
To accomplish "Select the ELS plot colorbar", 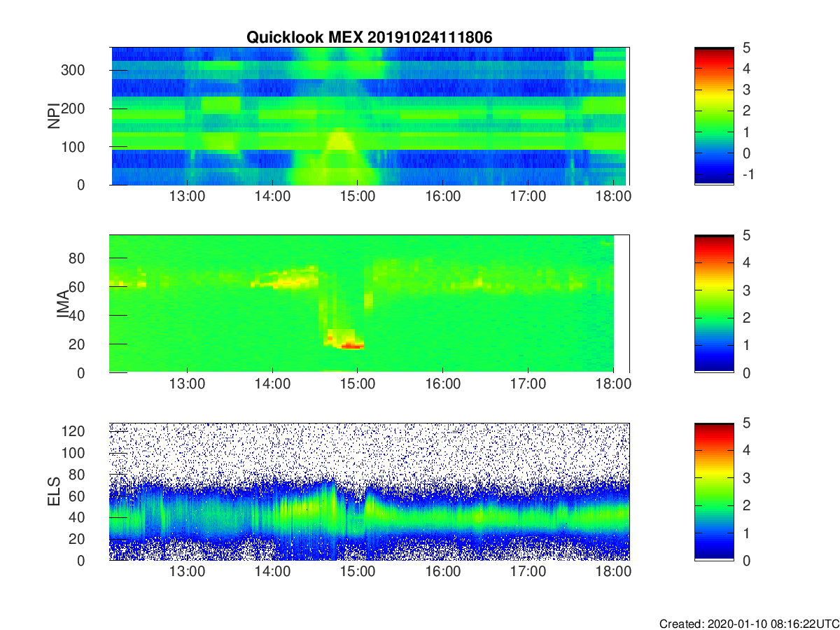I will coord(714,491).
